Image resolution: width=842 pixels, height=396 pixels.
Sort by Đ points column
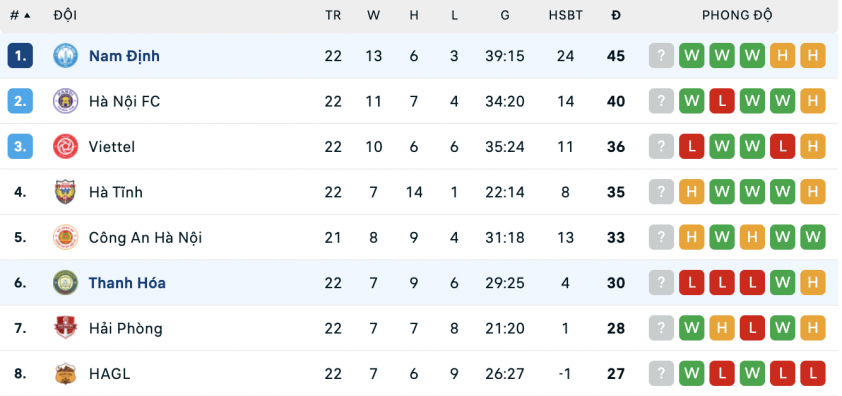[x=616, y=16]
